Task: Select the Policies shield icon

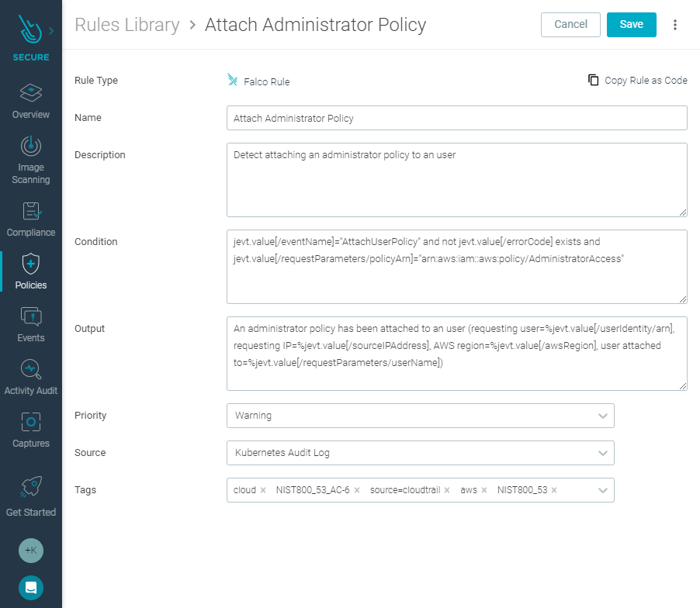Action: click(x=31, y=264)
